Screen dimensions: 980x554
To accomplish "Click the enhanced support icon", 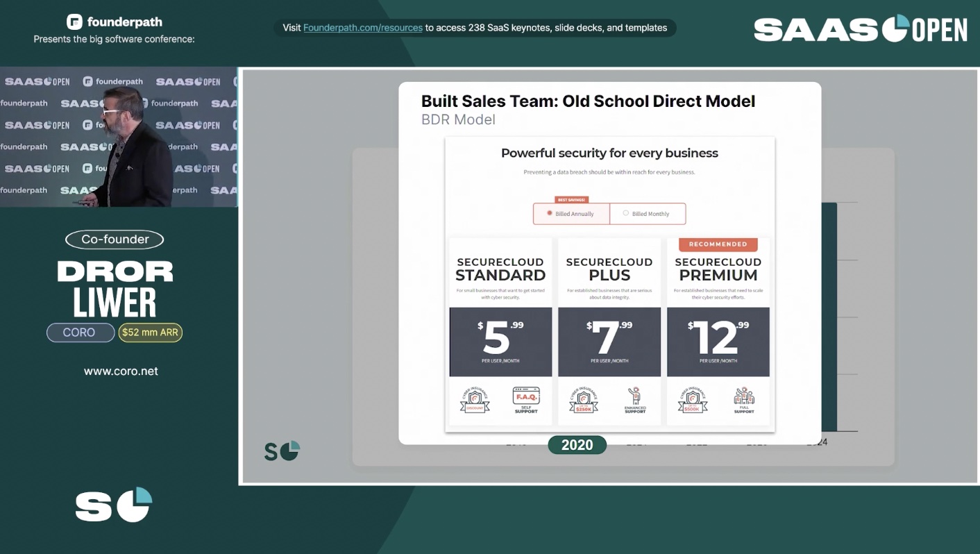I will click(635, 401).
